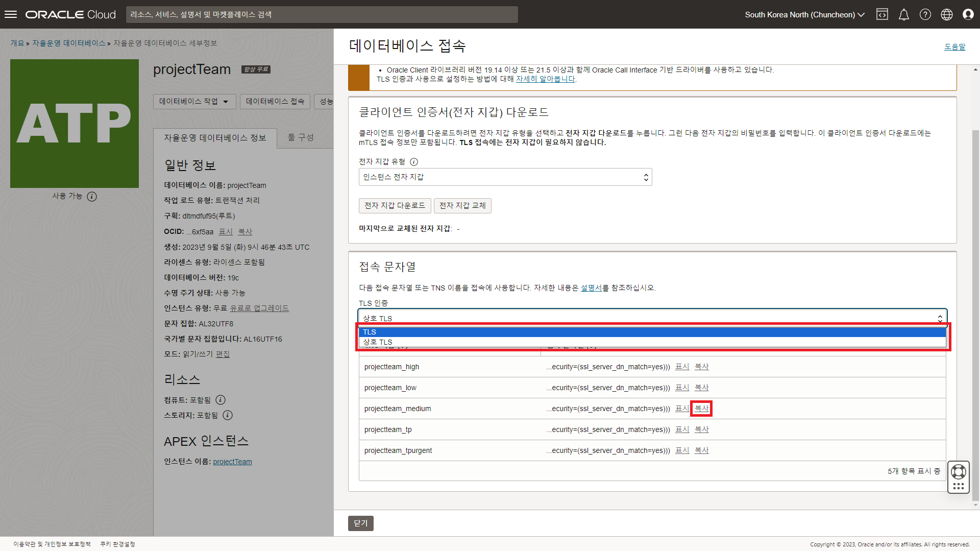The width and height of the screenshot is (980, 551).
Task: Open the projectTeam APEX instance link
Action: coord(233,462)
